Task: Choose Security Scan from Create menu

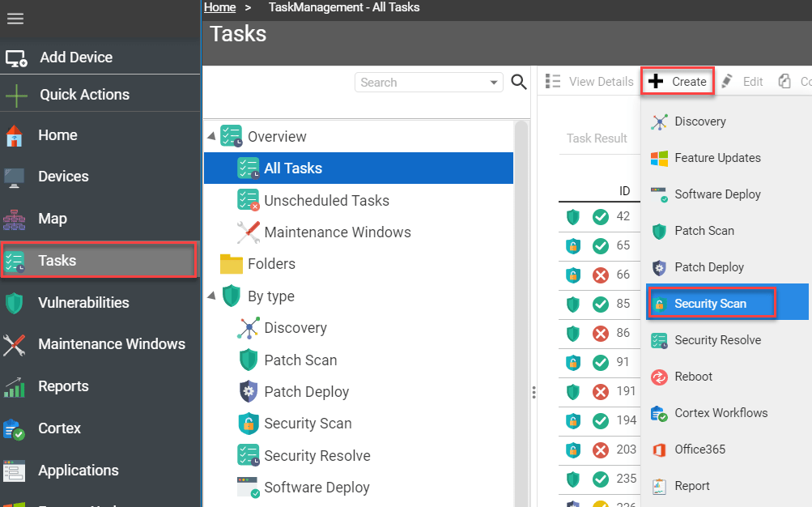Action: (x=725, y=304)
